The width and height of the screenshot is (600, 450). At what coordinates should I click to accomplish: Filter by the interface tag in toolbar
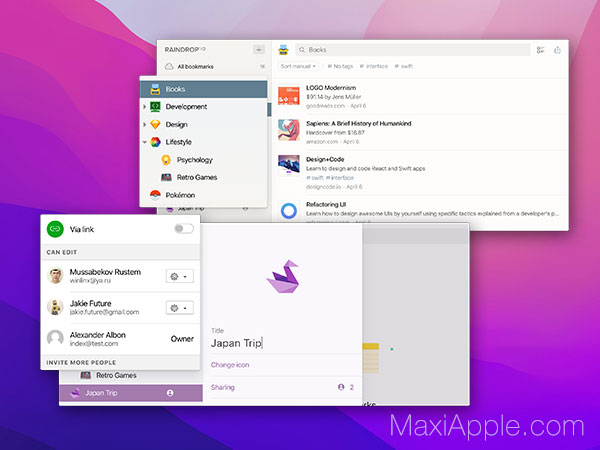point(373,67)
